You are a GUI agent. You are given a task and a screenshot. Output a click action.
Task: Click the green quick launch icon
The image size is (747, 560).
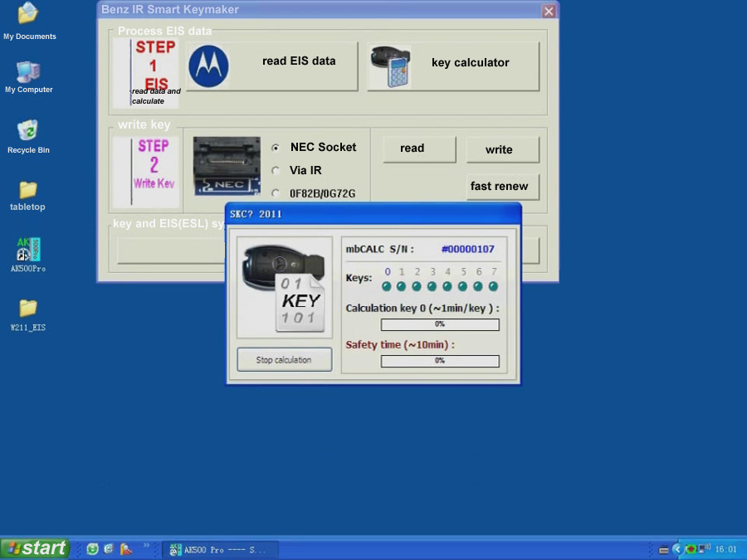[x=92, y=549]
